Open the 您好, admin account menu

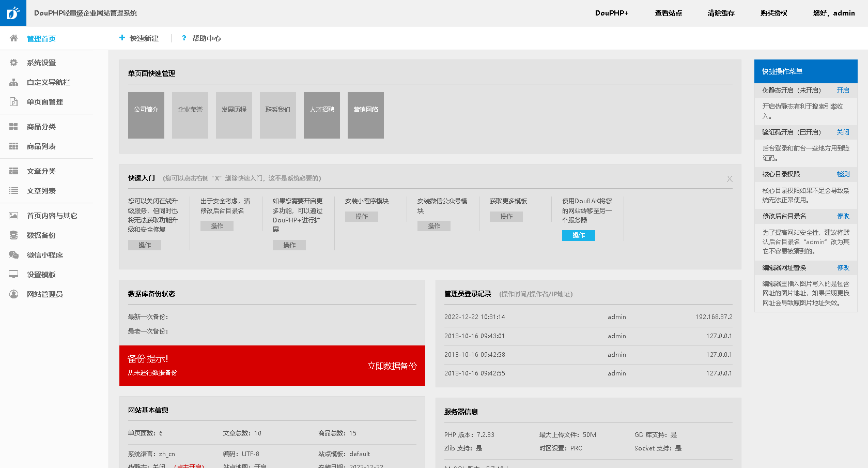pos(834,13)
